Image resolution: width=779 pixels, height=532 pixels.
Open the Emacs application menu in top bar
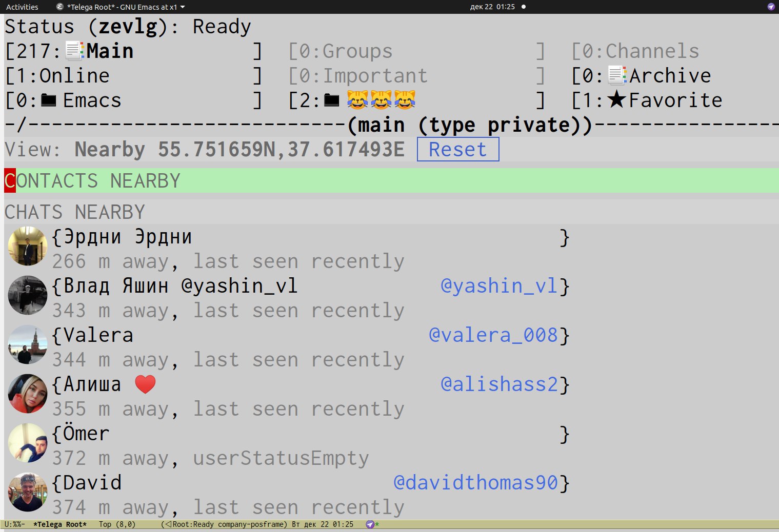pyautogui.click(x=121, y=7)
